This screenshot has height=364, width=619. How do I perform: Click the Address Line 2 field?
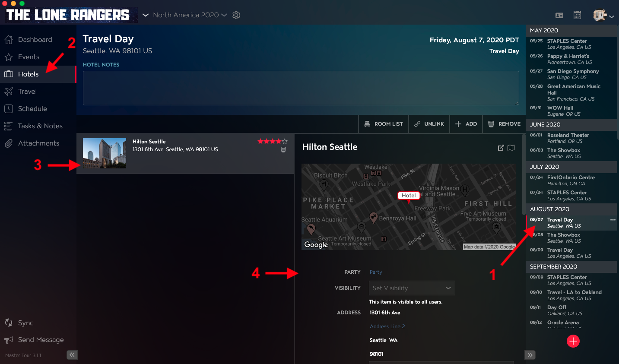click(387, 326)
